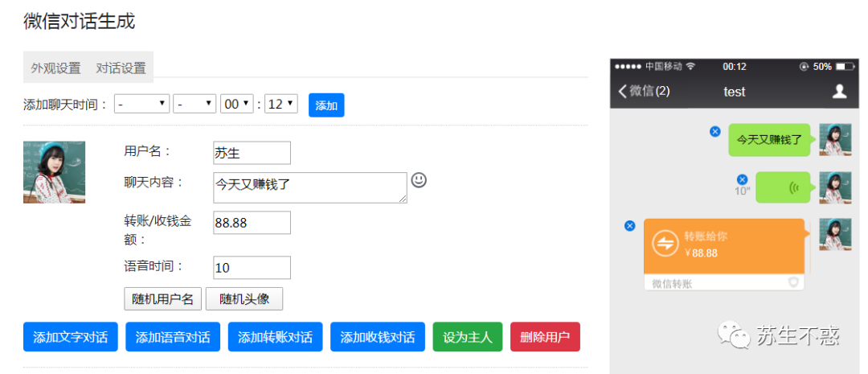The width and height of the screenshot is (868, 374).
Task: Open the second chat time dropdown
Action: tap(194, 104)
